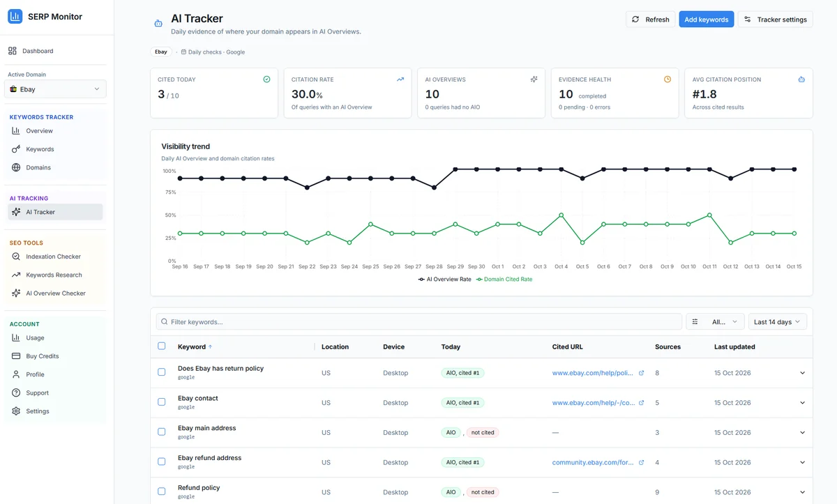
Task: Click the Oct 4 green data point on chart
Action: (561, 215)
